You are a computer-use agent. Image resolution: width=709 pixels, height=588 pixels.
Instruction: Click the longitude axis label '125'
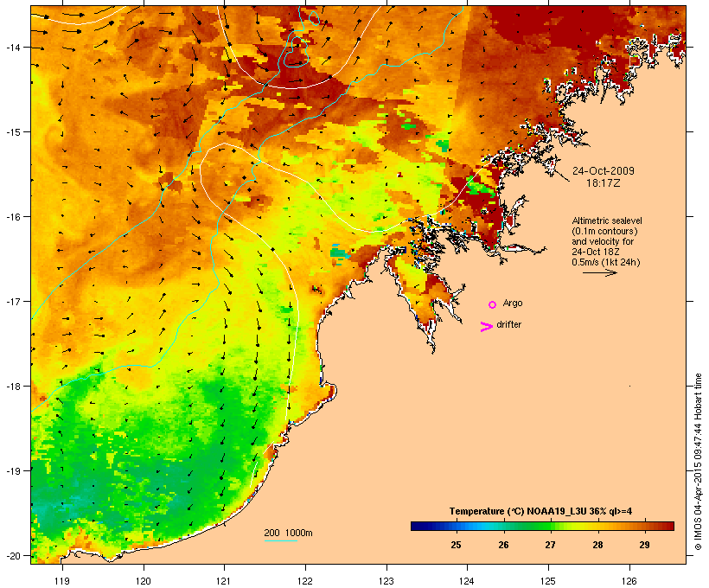[x=548, y=581]
